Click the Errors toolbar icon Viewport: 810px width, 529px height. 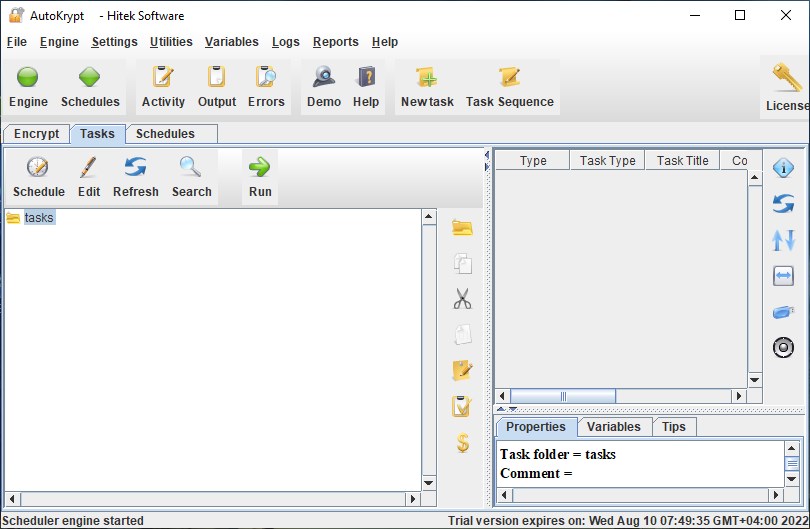266,86
